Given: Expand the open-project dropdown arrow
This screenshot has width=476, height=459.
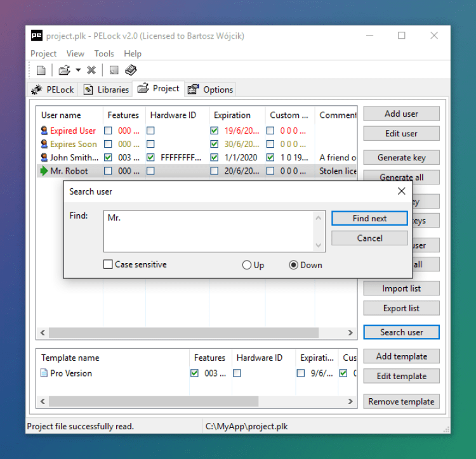Looking at the screenshot, I should pos(78,70).
